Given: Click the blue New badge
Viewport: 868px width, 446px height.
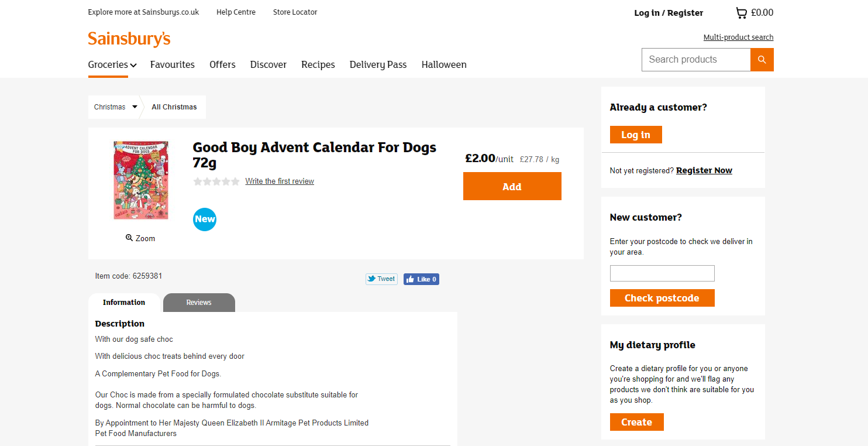Looking at the screenshot, I should tap(204, 219).
